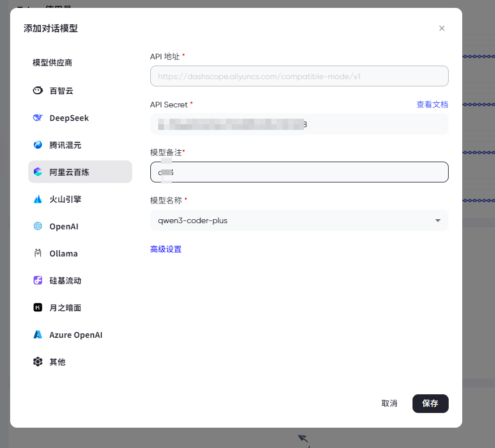
Task: Switch to 火山引擎 provider label
Action: coord(65,199)
